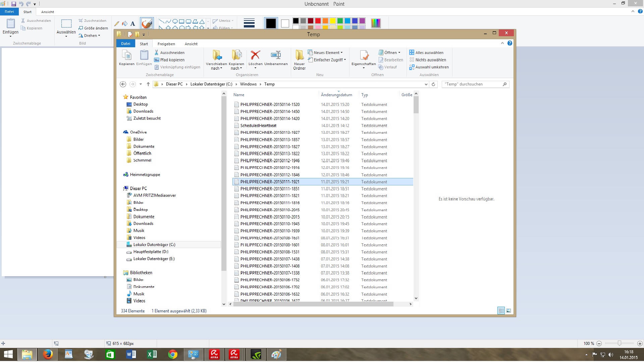Click Pfad kopieren button
This screenshot has height=362, width=644.
coord(169,60)
